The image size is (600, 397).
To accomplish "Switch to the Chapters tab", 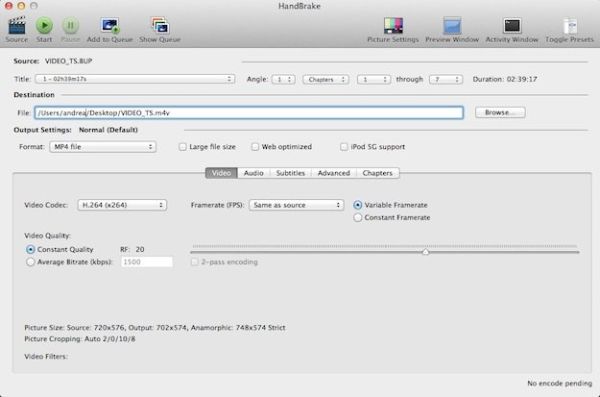I will [378, 173].
